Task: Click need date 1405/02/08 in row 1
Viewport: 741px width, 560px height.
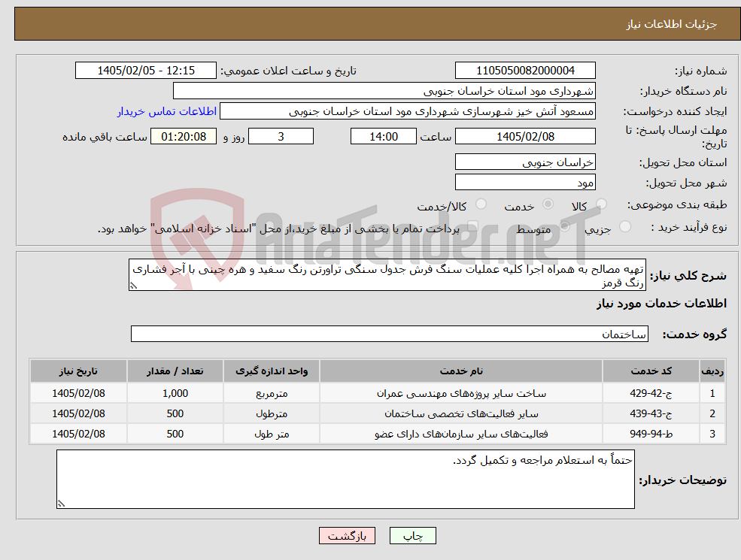Action: click(x=78, y=393)
